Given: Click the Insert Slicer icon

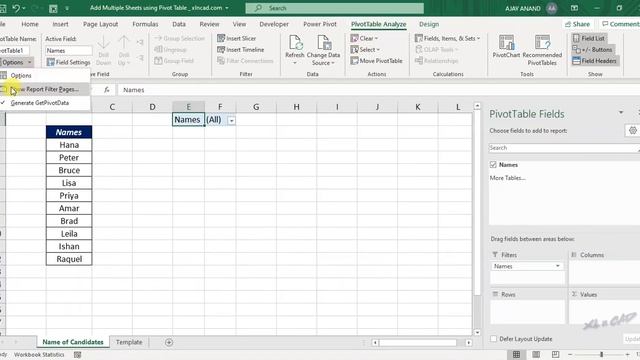Looking at the screenshot, I should pos(221,38).
